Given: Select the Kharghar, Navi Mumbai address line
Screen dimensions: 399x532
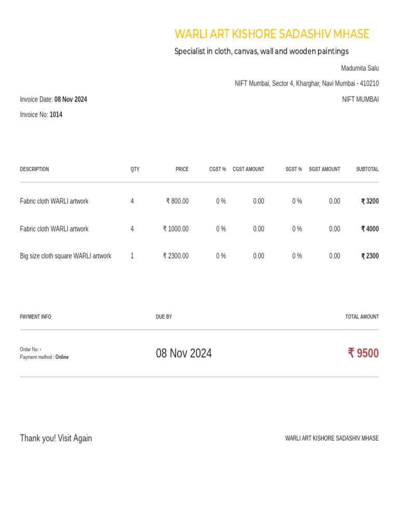Looking at the screenshot, I should (307, 83).
